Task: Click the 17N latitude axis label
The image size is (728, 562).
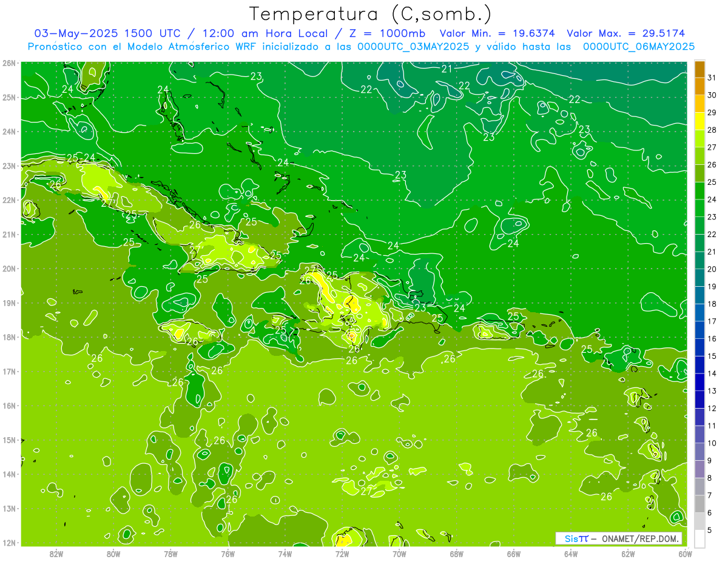Action: click(x=8, y=372)
